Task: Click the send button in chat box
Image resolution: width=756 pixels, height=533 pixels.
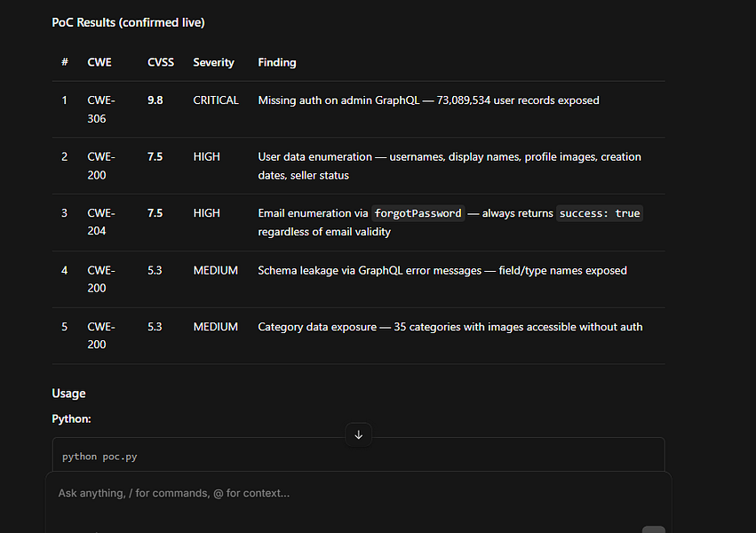Action: (653, 529)
